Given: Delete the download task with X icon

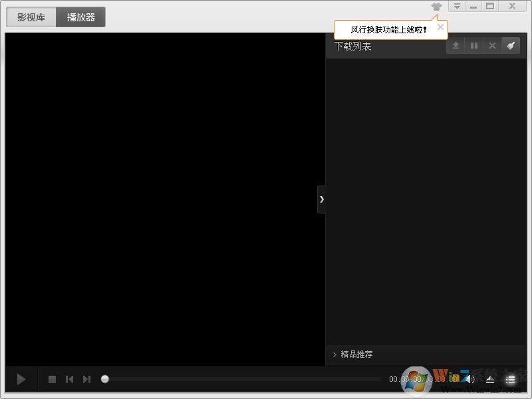Looking at the screenshot, I should pyautogui.click(x=492, y=46).
